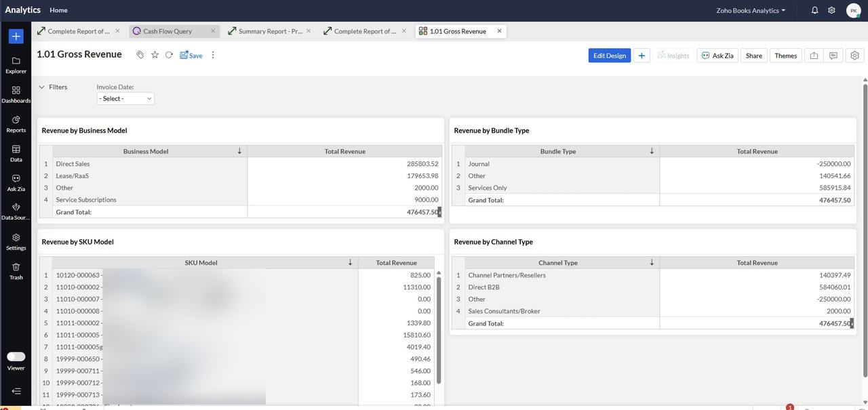Click the 15810.60 value in SKU table
Screen dimensions: 868x410
416,335
